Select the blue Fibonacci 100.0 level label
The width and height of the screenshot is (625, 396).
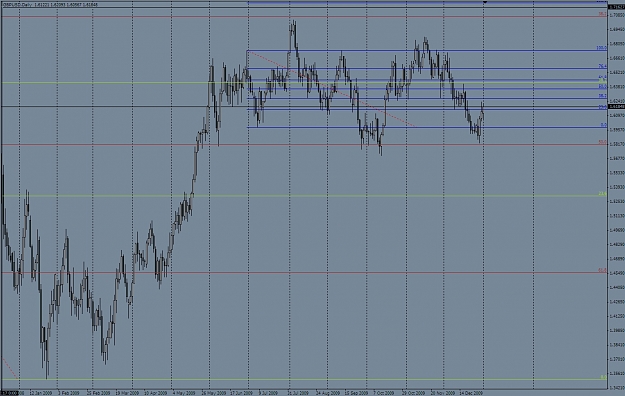tap(601, 48)
